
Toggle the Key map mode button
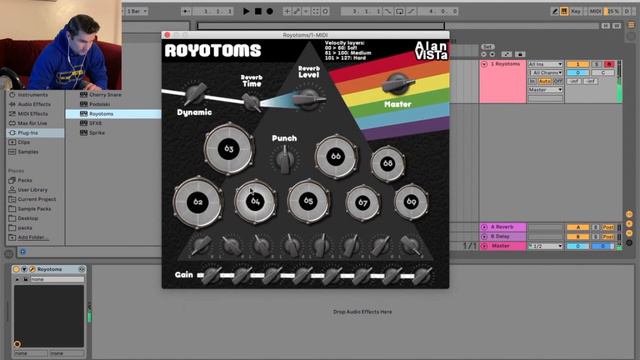click(576, 11)
